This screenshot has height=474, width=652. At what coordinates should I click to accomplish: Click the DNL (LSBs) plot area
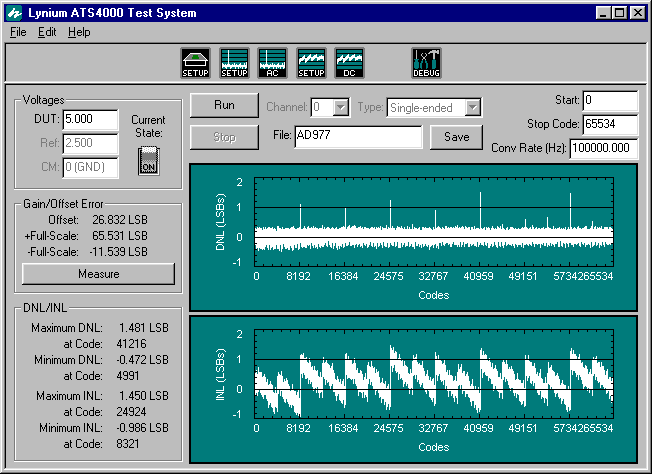[x=434, y=222]
